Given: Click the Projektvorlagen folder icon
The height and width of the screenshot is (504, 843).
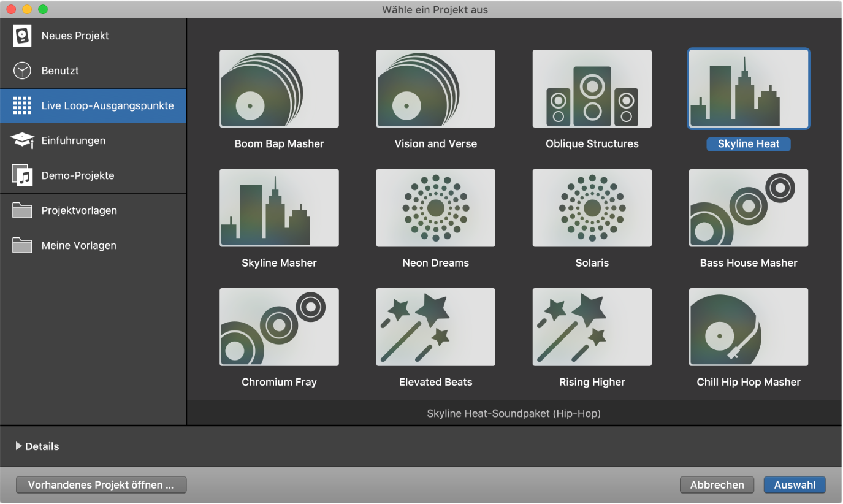Looking at the screenshot, I should [22, 210].
